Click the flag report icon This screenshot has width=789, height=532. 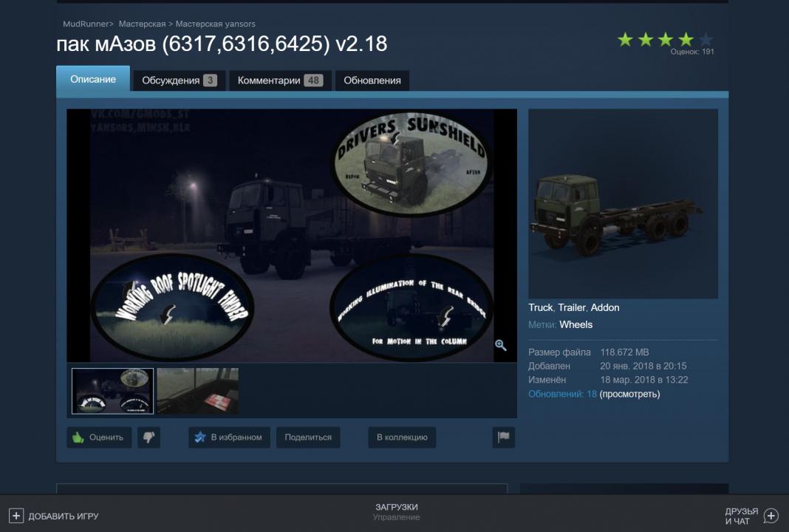point(503,437)
